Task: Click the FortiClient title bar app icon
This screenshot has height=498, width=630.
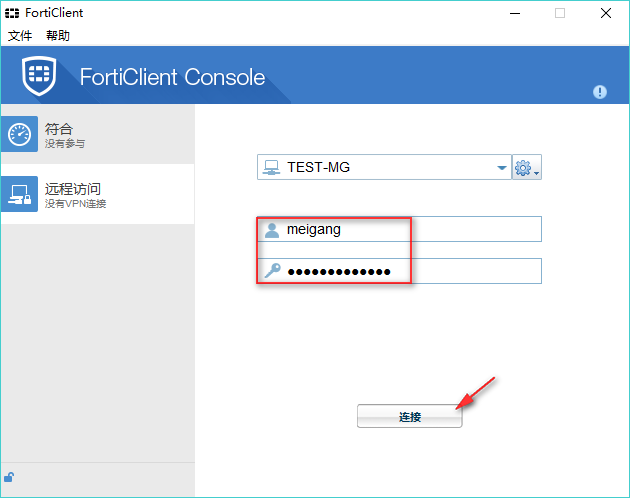Action: 12,13
